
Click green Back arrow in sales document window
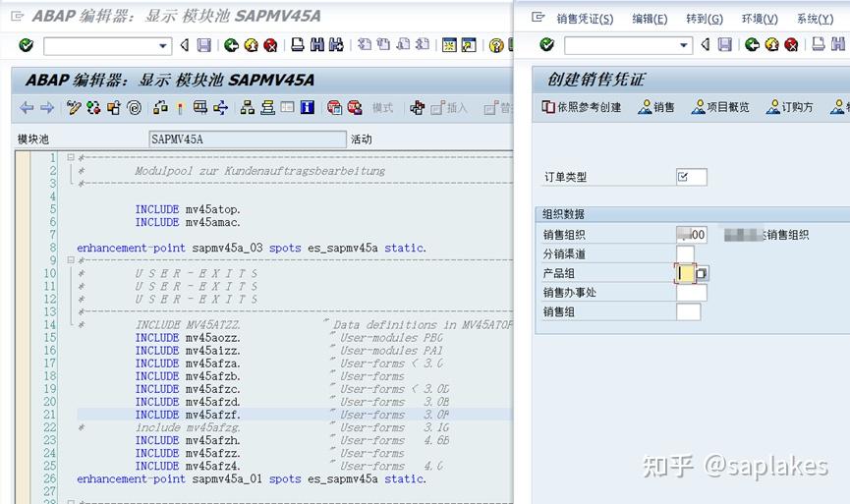(x=752, y=44)
